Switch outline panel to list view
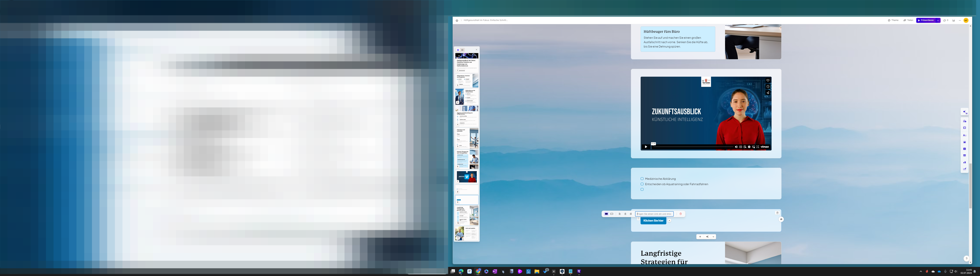The width and height of the screenshot is (980, 276). pyautogui.click(x=463, y=50)
